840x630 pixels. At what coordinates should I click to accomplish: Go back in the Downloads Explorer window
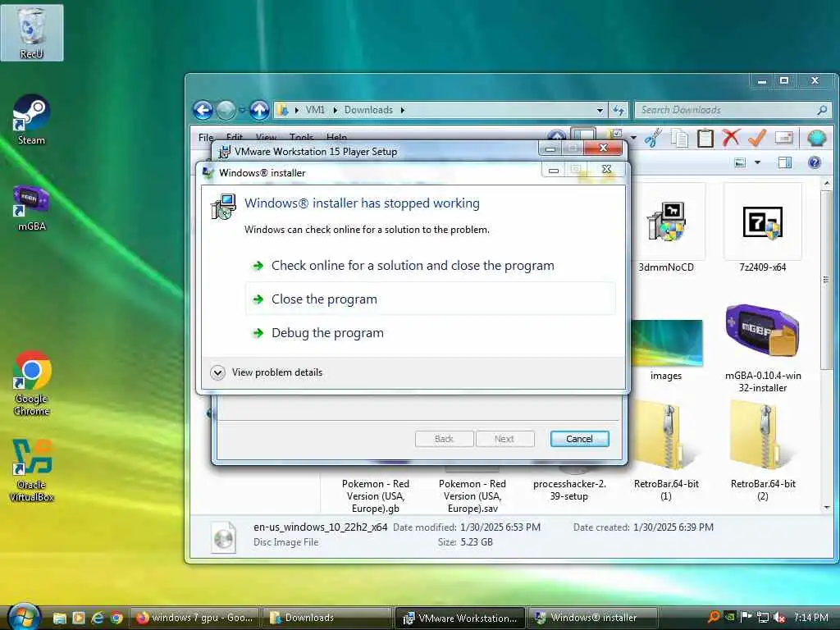[x=203, y=111]
